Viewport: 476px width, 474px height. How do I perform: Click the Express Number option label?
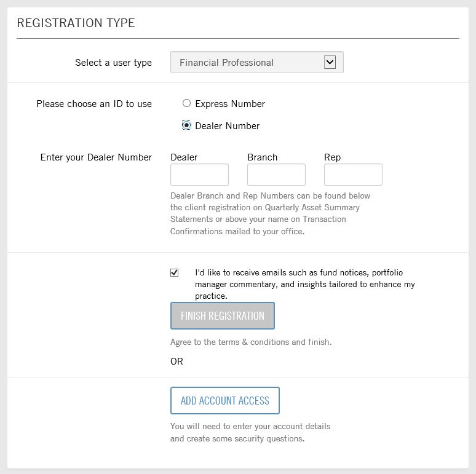[230, 104]
